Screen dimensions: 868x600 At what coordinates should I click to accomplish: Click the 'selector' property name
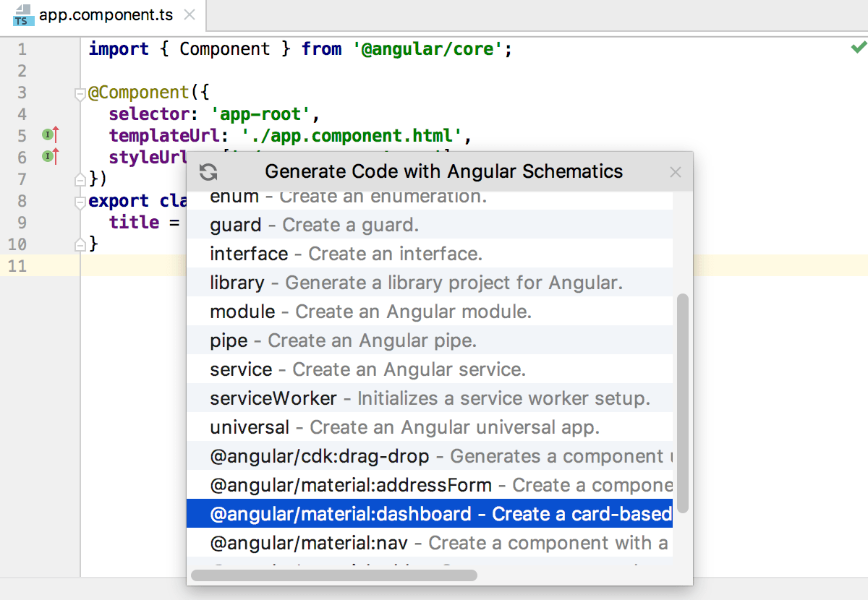[x=150, y=114]
